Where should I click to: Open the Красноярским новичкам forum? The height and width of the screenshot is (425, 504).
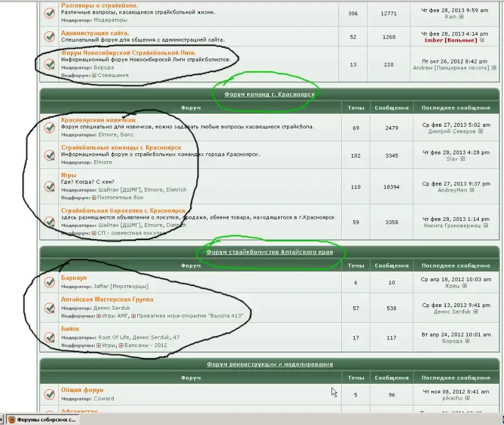pyautogui.click(x=98, y=120)
